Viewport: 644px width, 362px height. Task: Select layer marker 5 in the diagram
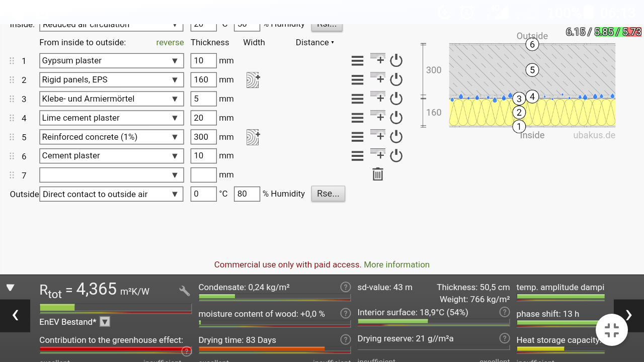pos(532,70)
